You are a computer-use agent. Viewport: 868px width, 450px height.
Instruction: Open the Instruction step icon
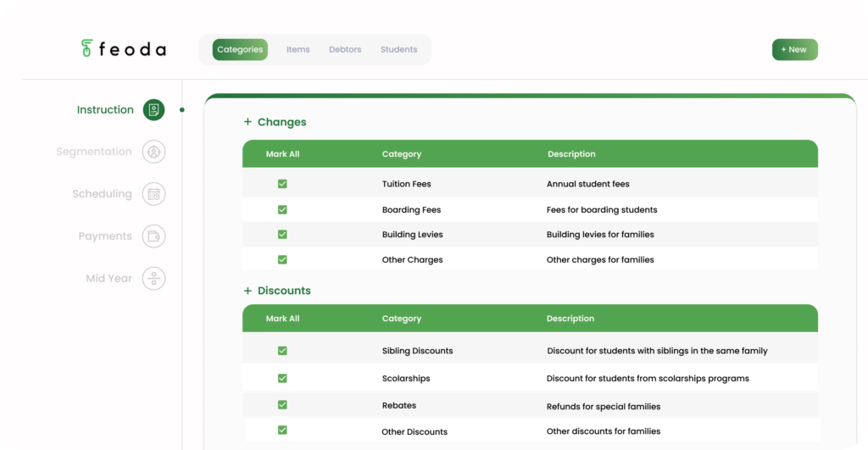[x=154, y=109]
